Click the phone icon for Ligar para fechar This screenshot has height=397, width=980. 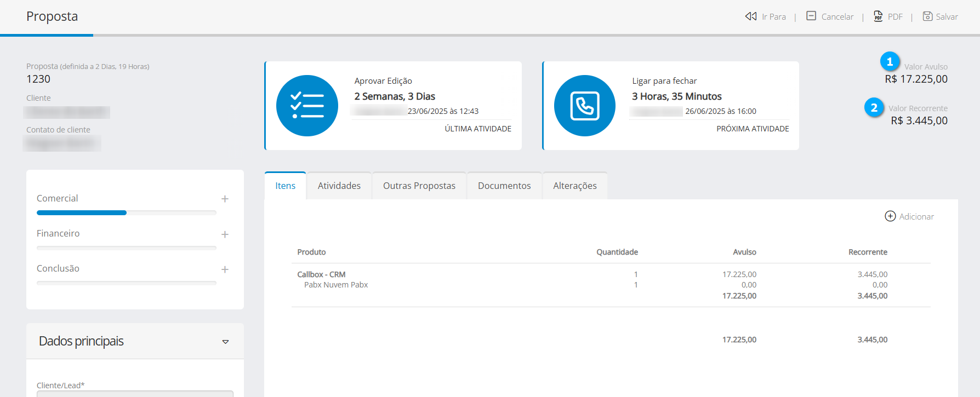(585, 106)
